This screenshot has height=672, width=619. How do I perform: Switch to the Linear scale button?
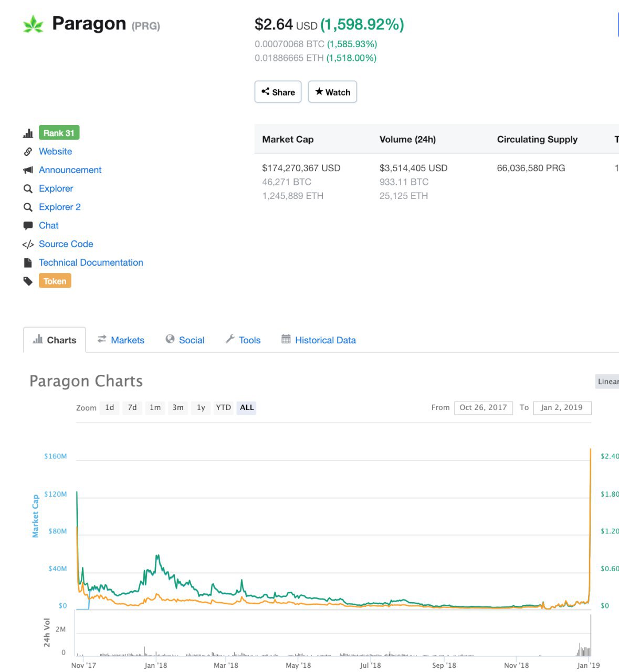coord(607,382)
